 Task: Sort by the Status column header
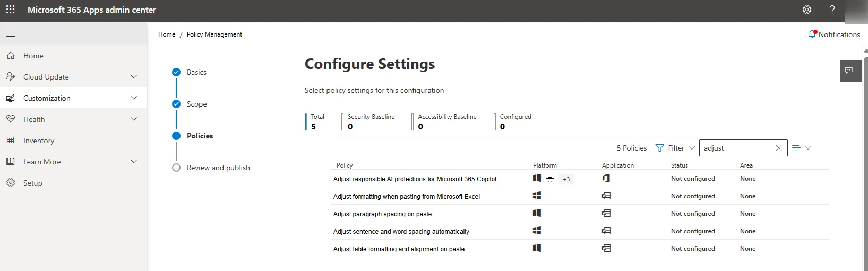point(680,165)
